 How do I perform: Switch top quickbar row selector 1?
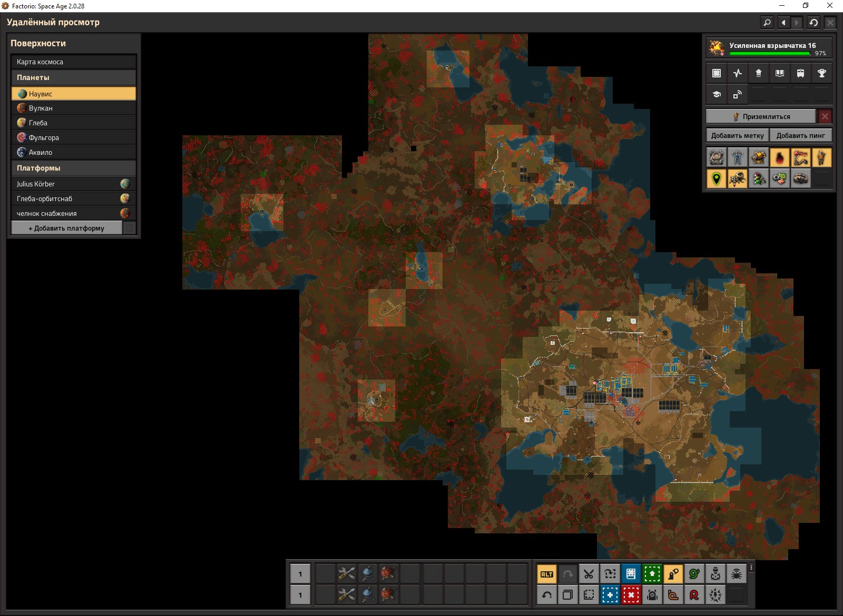[x=300, y=574]
